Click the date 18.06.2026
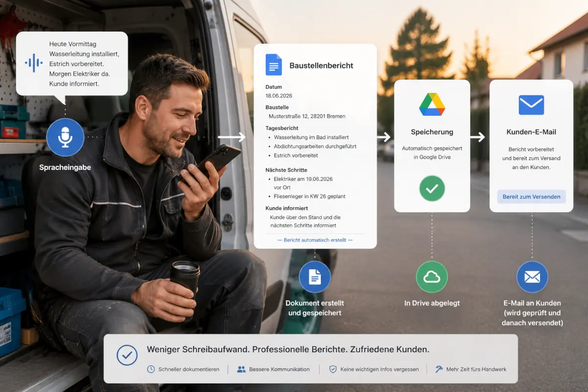Screen dimensions: 588x392 pos(279,96)
